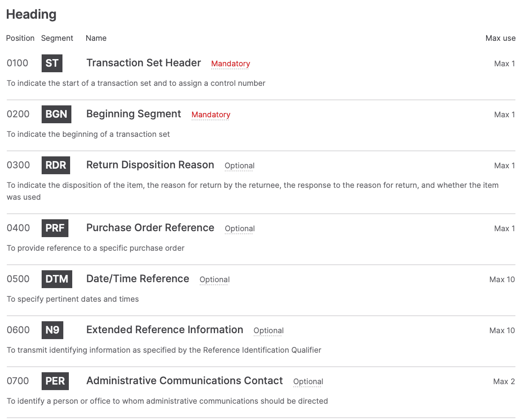Click Mandatory label on Transaction Set Header
Image resolution: width=532 pixels, height=419 pixels.
(230, 64)
